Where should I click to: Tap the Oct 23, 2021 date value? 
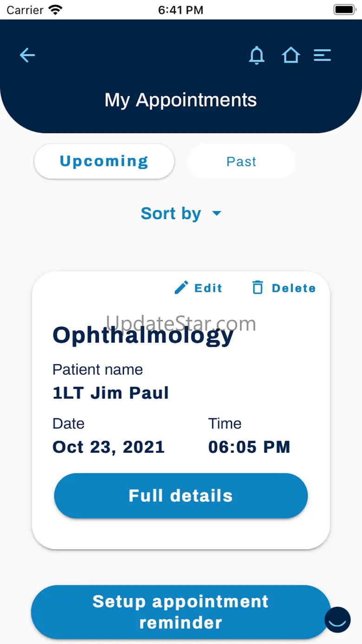(109, 447)
